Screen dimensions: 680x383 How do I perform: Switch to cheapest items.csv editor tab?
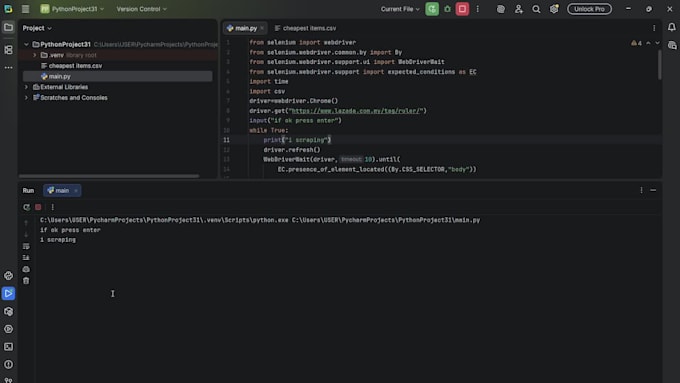(305, 28)
